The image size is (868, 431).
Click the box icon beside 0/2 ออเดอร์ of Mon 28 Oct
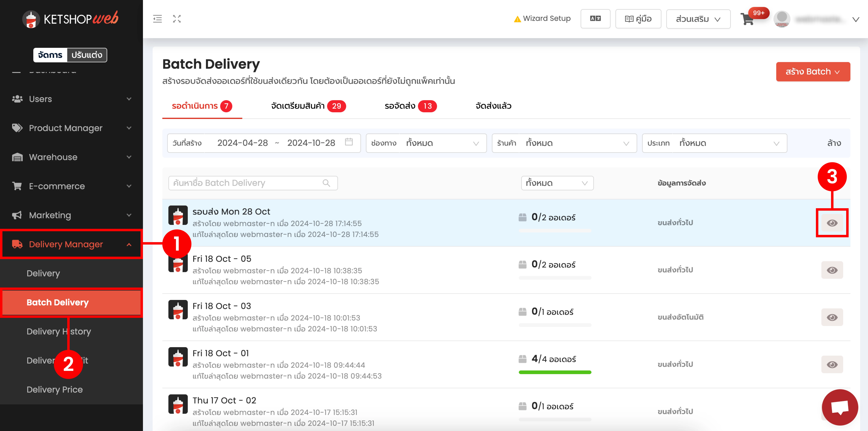(522, 217)
